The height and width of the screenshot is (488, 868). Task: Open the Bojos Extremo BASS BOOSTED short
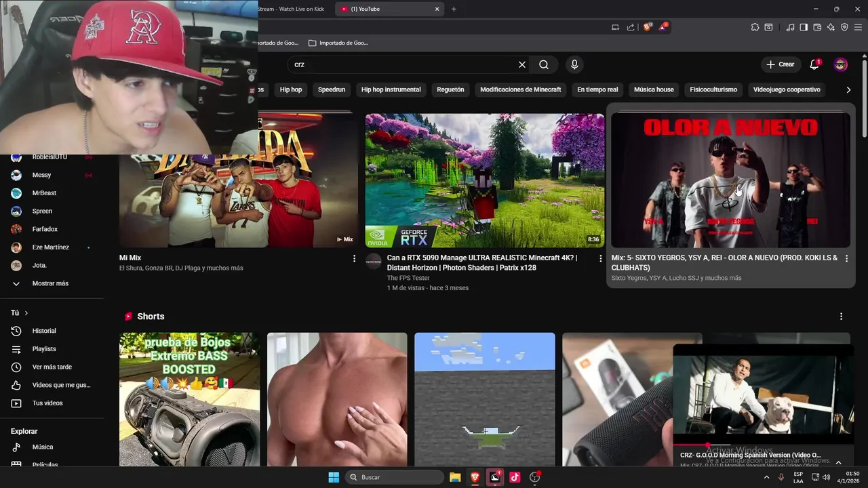(x=189, y=399)
